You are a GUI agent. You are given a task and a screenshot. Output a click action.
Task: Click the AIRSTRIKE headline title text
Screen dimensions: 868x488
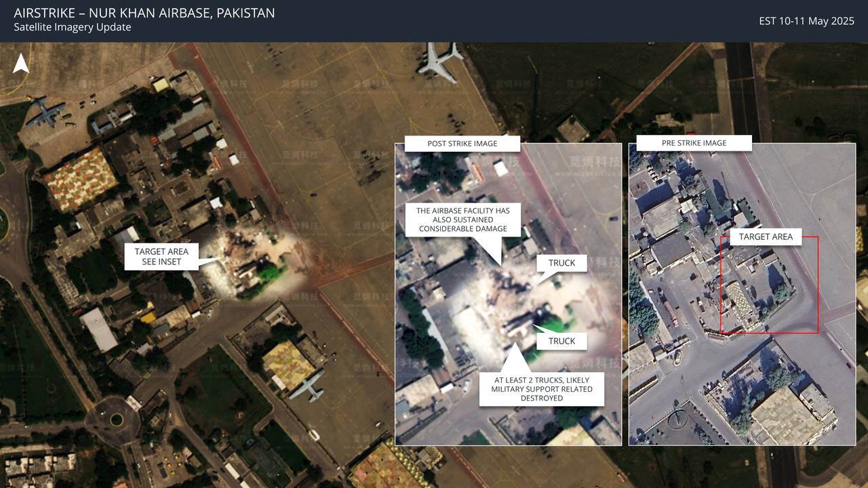click(x=144, y=12)
